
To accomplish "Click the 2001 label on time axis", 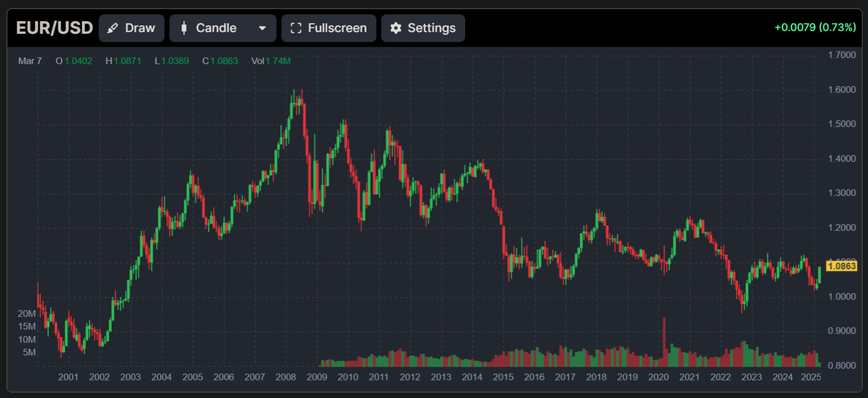I will click(x=68, y=377).
